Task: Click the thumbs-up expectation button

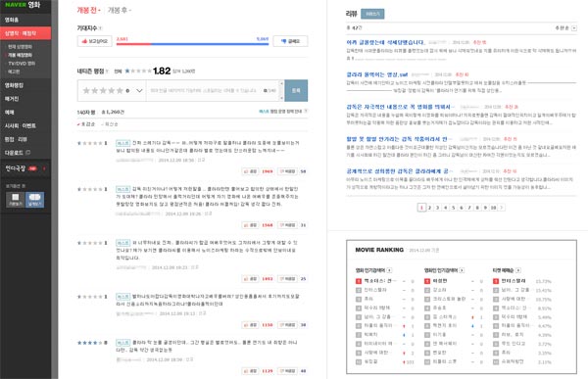Action: (x=95, y=41)
